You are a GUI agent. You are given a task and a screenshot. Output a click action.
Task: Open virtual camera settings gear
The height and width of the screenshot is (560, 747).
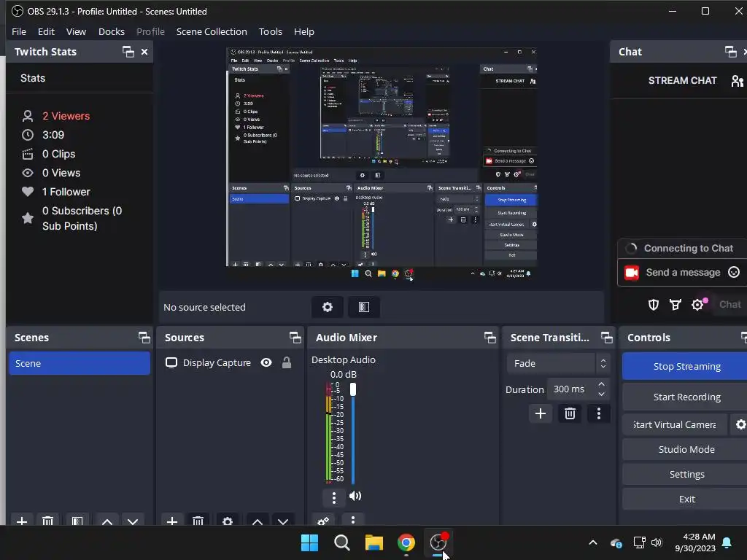740,424
